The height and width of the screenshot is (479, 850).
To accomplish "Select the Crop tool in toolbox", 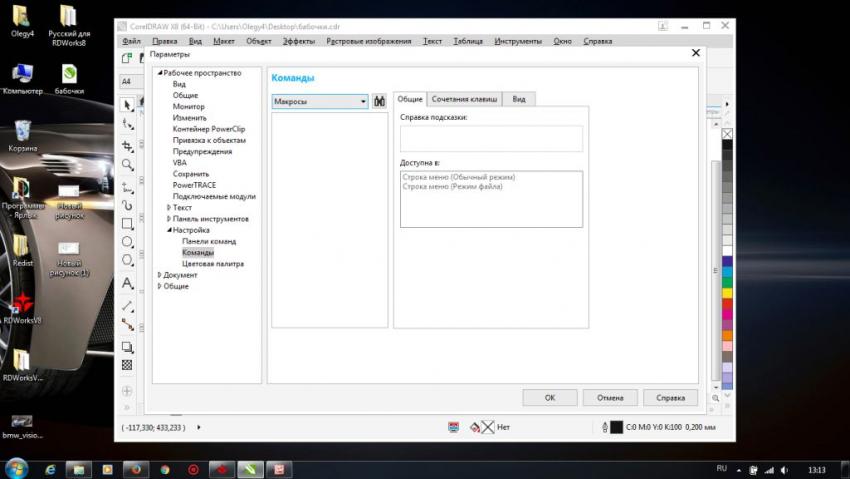I will click(127, 145).
